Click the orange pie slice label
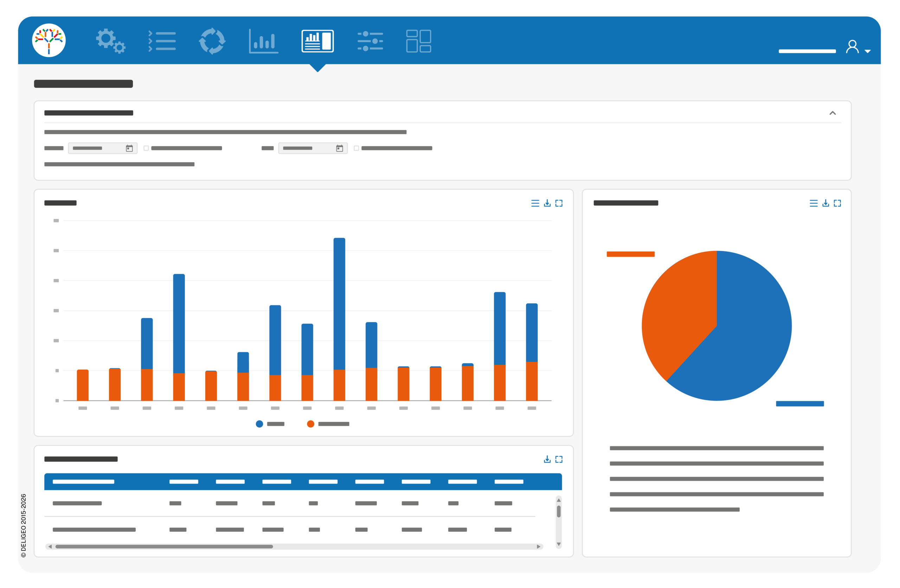 pos(630,254)
